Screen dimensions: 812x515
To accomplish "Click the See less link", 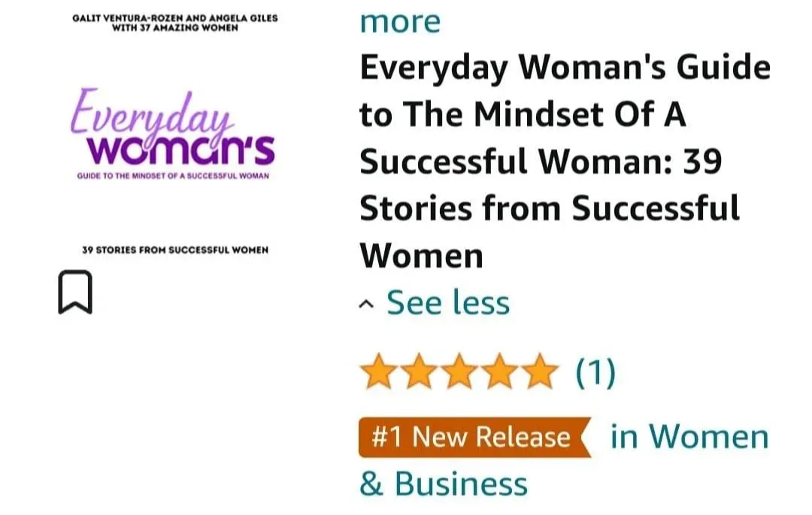I will click(448, 302).
